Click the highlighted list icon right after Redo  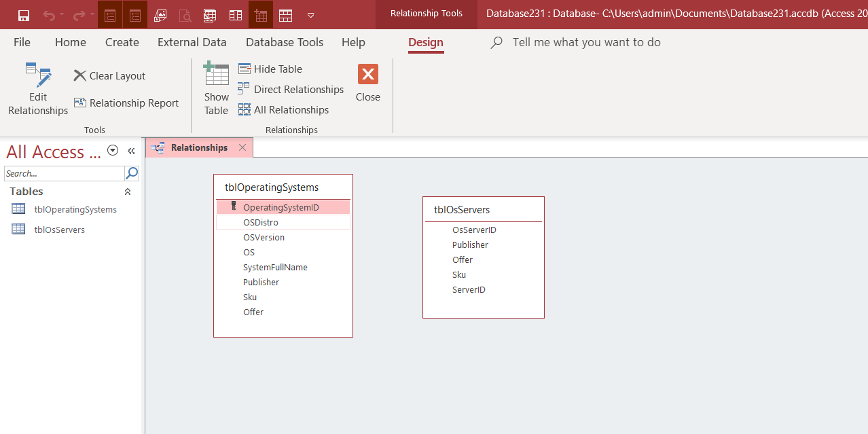pyautogui.click(x=110, y=15)
